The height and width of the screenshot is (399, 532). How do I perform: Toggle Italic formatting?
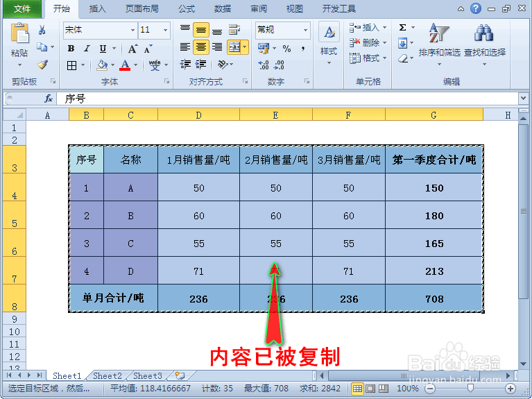coord(87,49)
